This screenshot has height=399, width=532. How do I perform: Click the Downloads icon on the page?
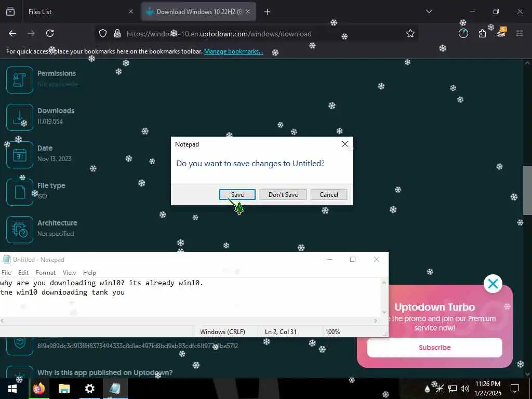tap(20, 117)
